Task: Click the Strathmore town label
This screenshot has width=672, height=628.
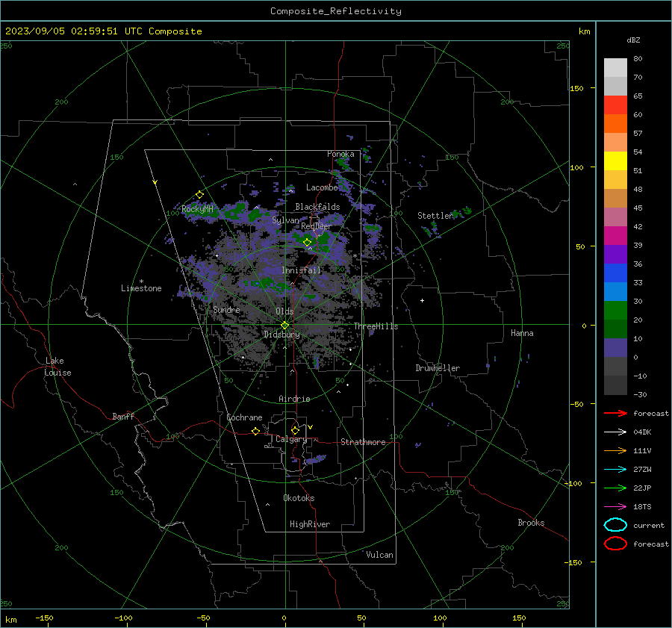Action: pyautogui.click(x=363, y=442)
